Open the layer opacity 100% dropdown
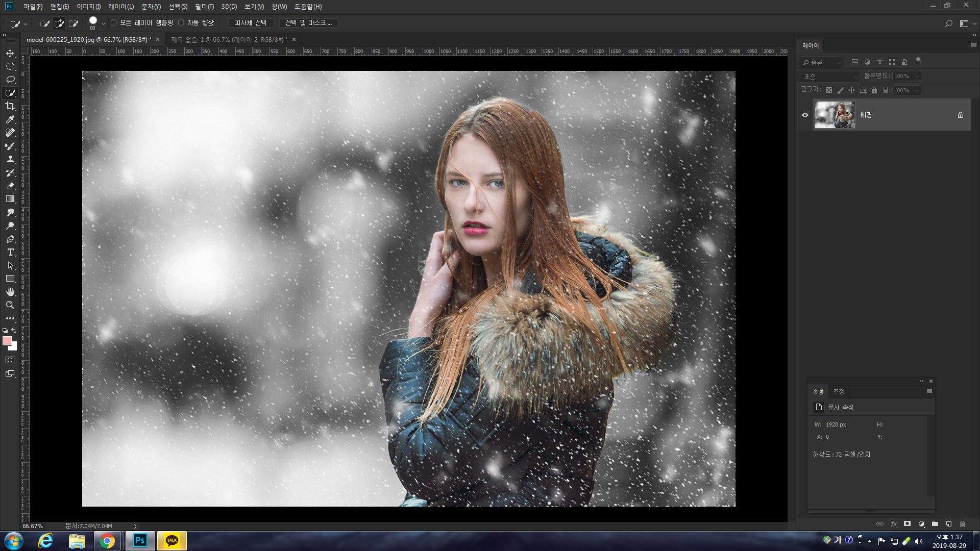This screenshot has width=980, height=551. (x=917, y=77)
